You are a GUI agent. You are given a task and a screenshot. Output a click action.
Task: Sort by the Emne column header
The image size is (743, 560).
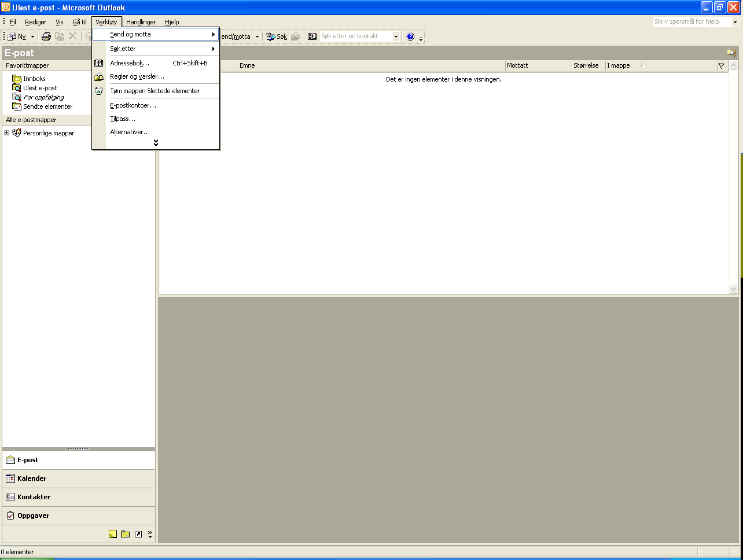click(371, 66)
